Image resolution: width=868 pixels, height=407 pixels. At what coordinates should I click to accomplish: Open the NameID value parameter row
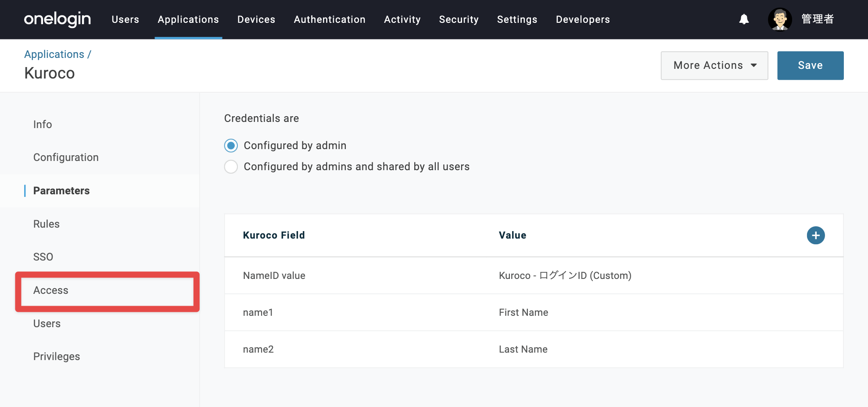pos(534,275)
